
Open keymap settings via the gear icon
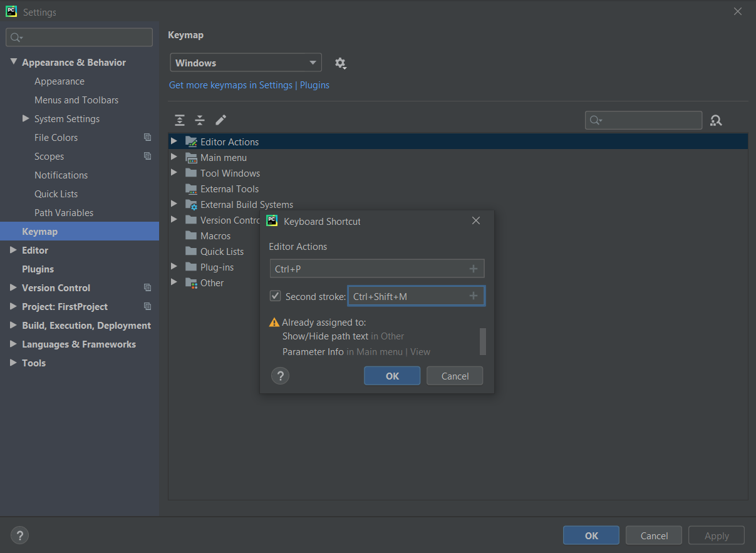(341, 63)
